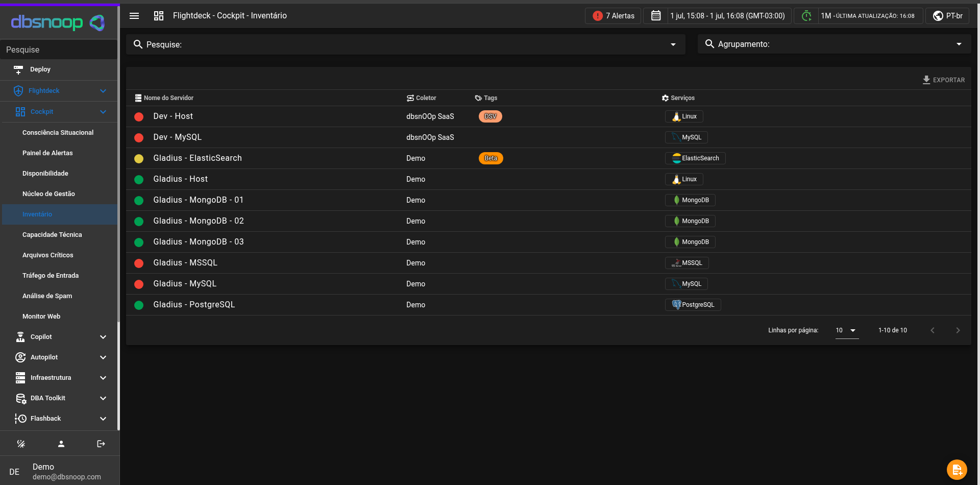
Task: Open the user profile person icon
Action: click(61, 444)
